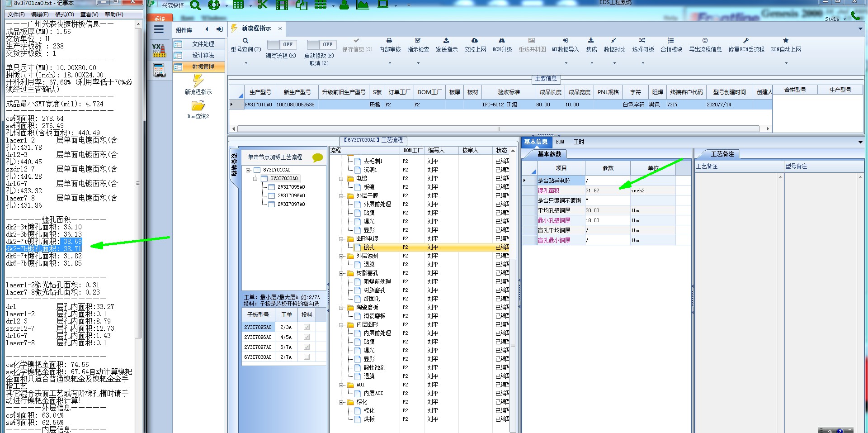Click the main table horizontal scrollbar
This screenshot has height=433, width=868.
tap(498, 129)
